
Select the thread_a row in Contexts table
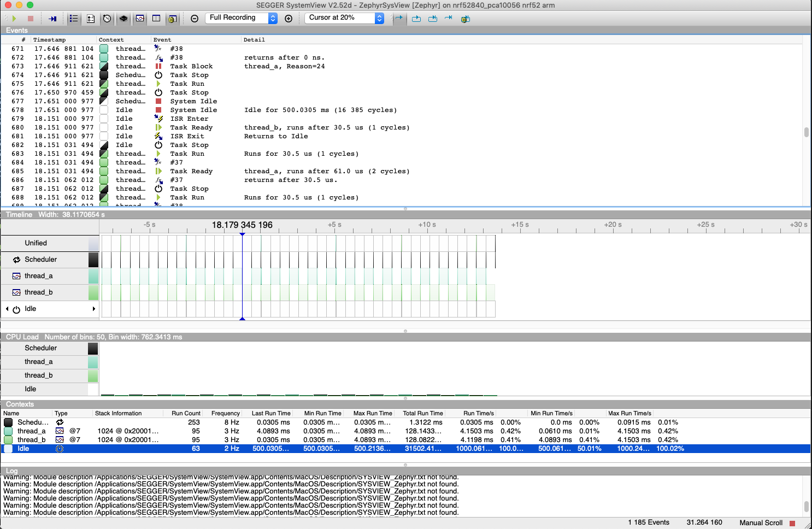coord(32,431)
